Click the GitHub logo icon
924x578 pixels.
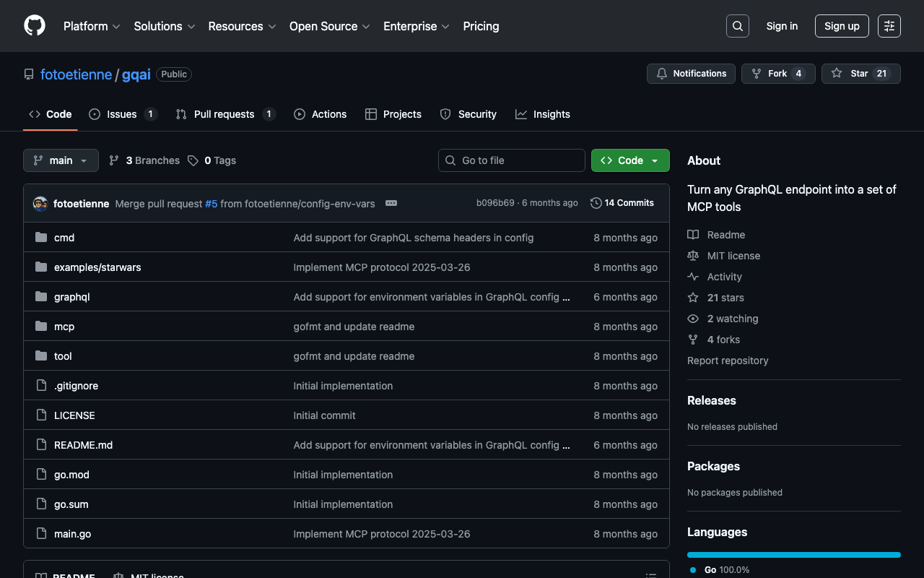pyautogui.click(x=35, y=26)
